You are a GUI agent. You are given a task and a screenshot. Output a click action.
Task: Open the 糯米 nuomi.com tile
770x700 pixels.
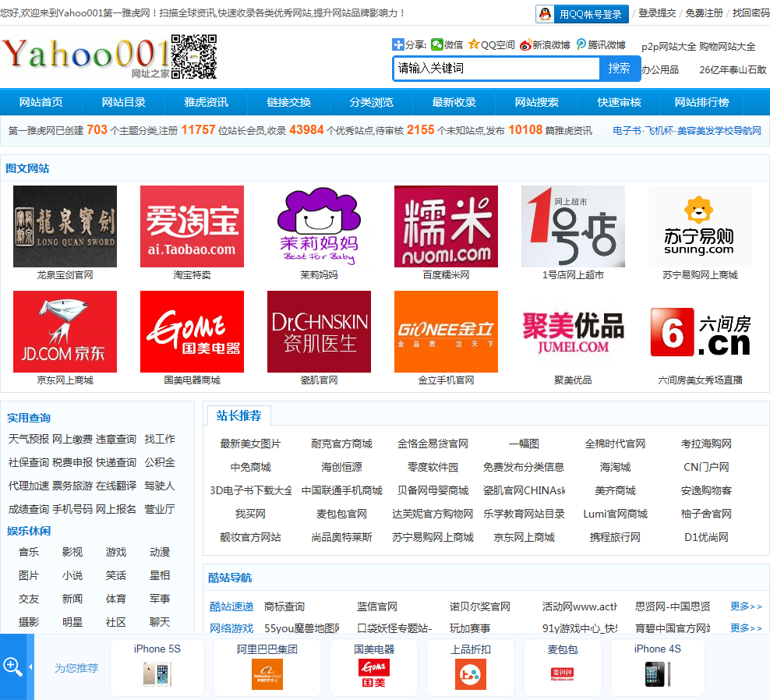tap(446, 227)
